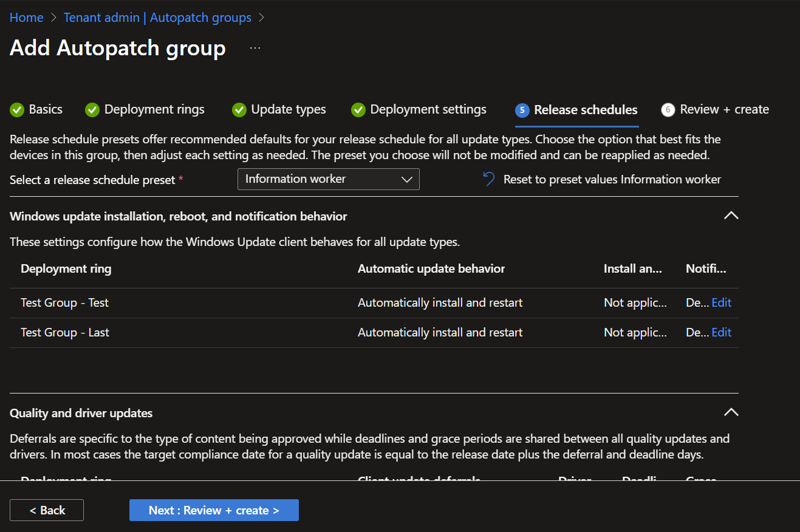This screenshot has height=532, width=800.
Task: Click the truncated Install an... column header
Action: pos(633,268)
